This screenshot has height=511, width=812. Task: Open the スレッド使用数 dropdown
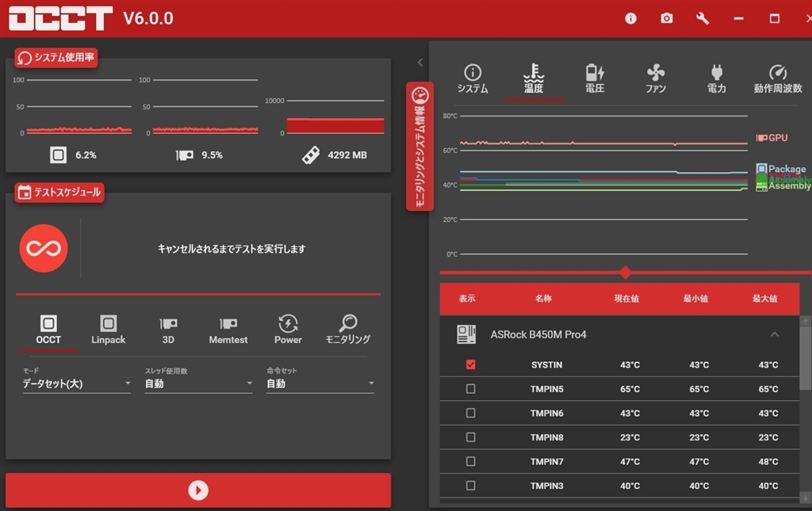198,383
